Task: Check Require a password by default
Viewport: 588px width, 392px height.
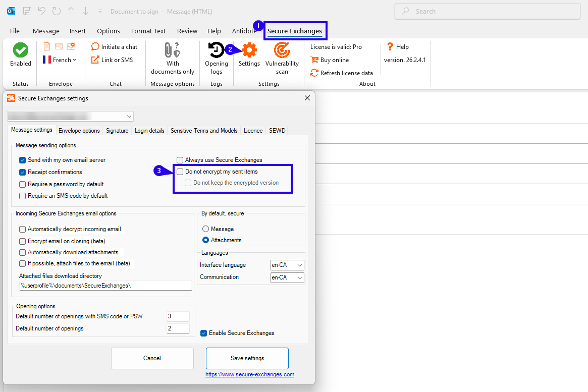Action: pyautogui.click(x=23, y=184)
